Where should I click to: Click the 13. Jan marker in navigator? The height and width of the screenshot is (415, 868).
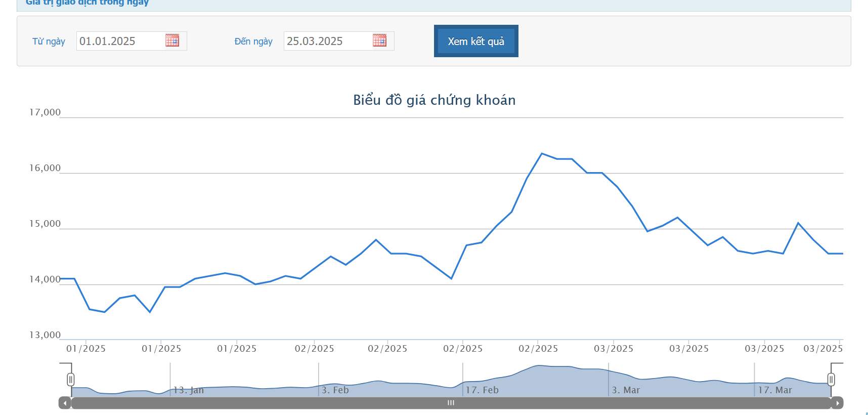point(189,390)
